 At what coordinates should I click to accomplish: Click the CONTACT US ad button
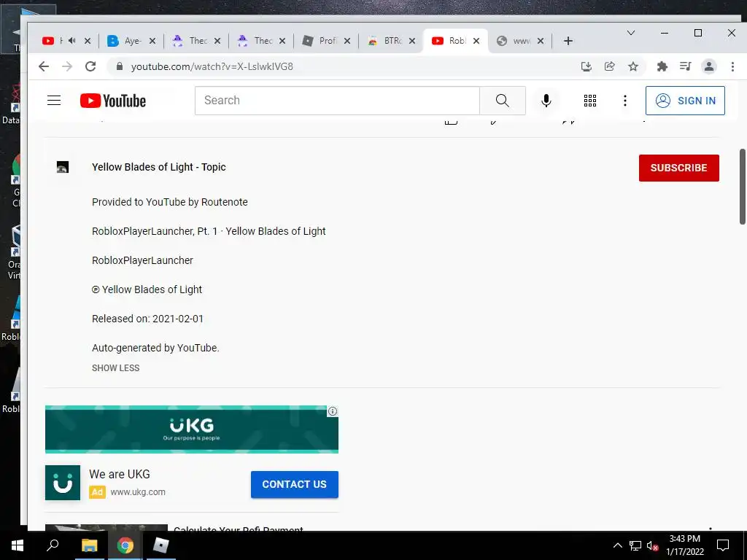[x=295, y=484]
